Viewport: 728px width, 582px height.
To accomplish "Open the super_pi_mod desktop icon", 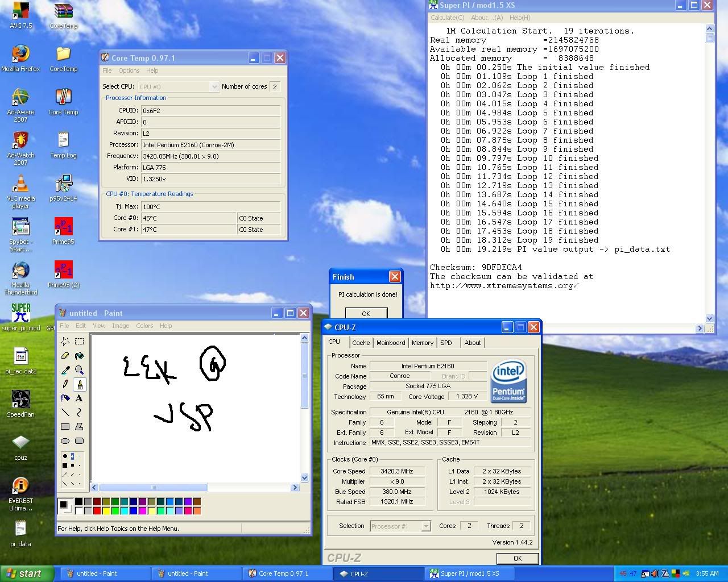I will pos(20,317).
